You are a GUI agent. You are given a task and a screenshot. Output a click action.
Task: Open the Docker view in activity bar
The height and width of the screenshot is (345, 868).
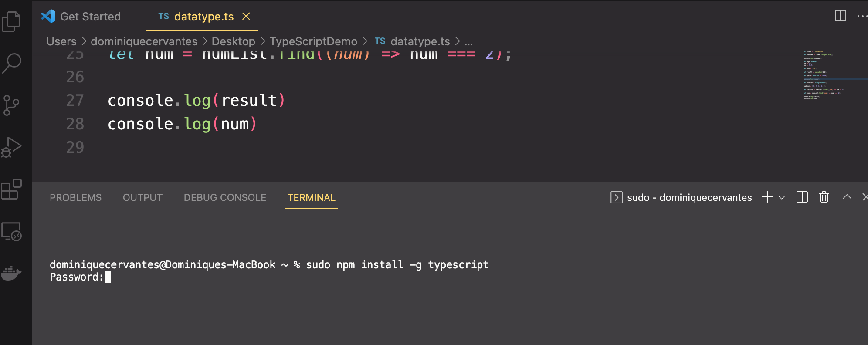click(x=11, y=273)
